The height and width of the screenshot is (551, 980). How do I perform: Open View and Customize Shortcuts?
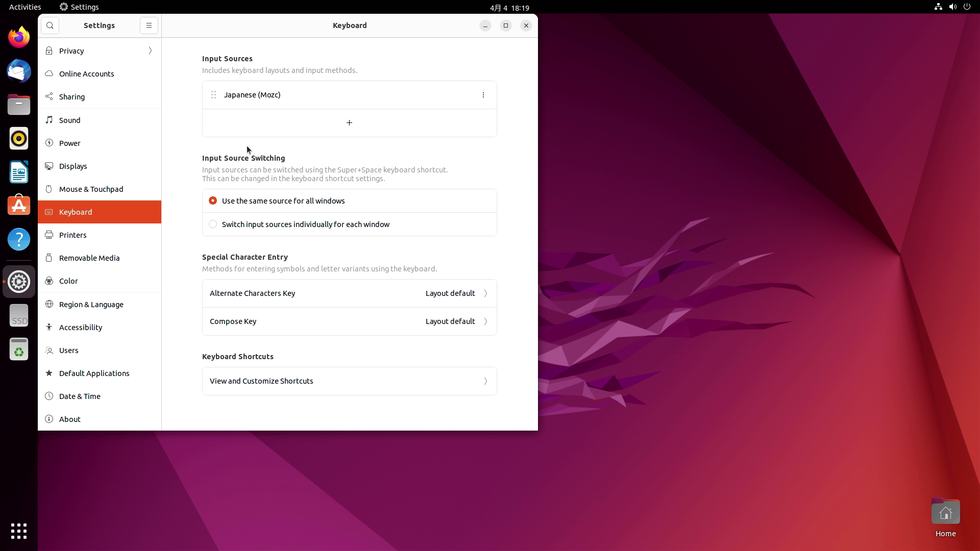[349, 381]
